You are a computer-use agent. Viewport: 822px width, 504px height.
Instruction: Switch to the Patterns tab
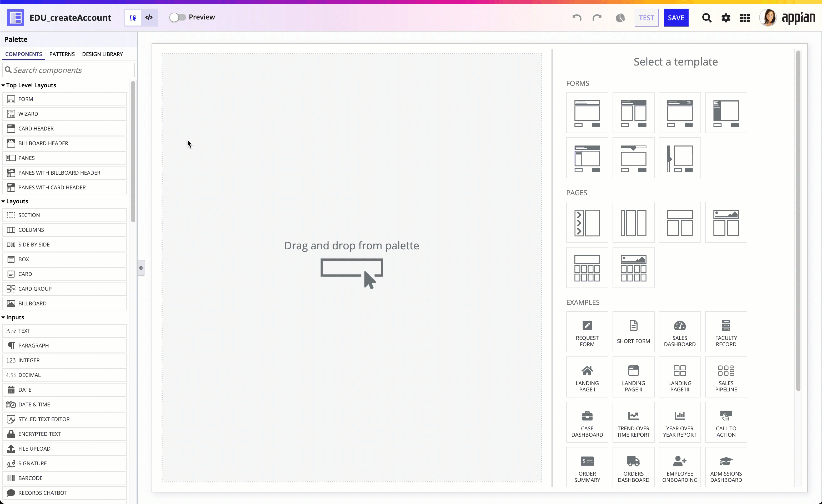62,54
